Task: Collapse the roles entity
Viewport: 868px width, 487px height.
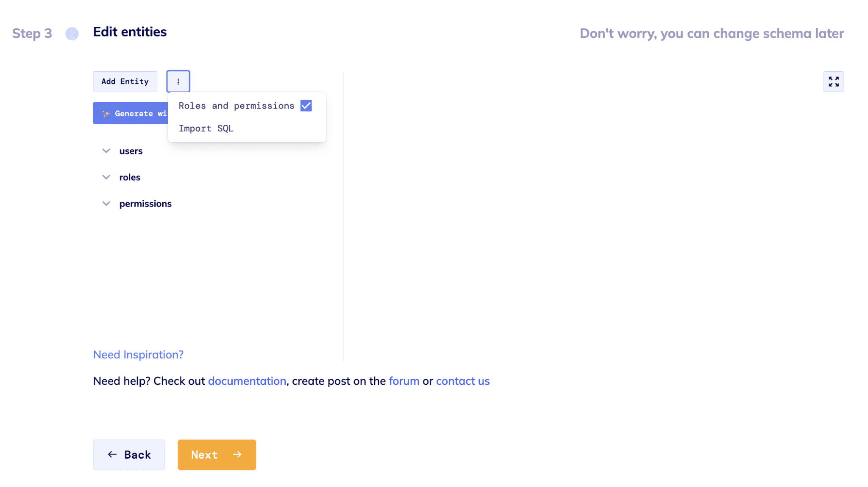Action: point(106,177)
